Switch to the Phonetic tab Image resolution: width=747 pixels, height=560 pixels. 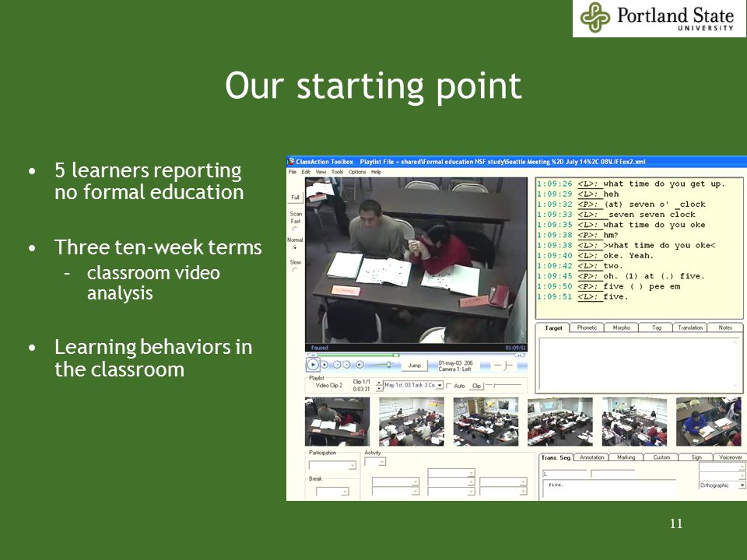pos(587,327)
